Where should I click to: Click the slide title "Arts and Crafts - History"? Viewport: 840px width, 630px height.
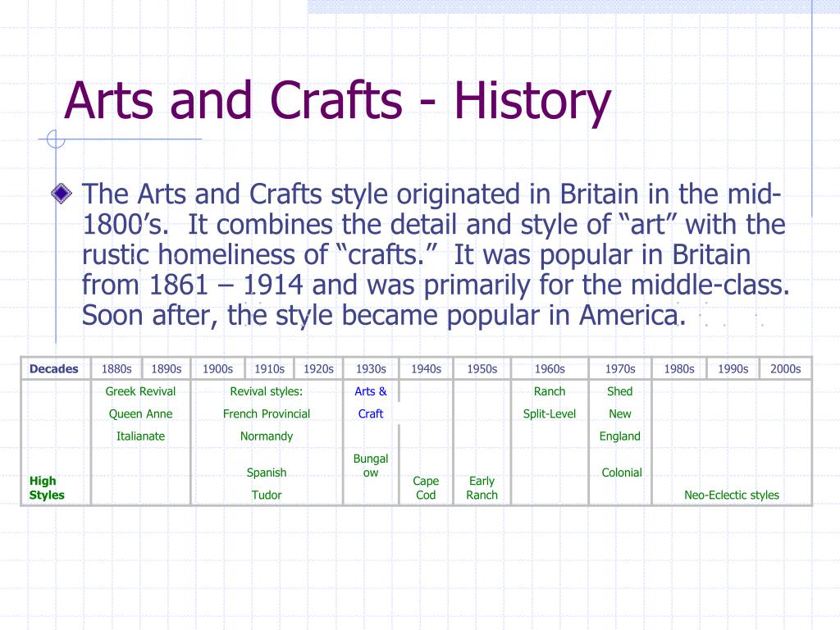(337, 101)
